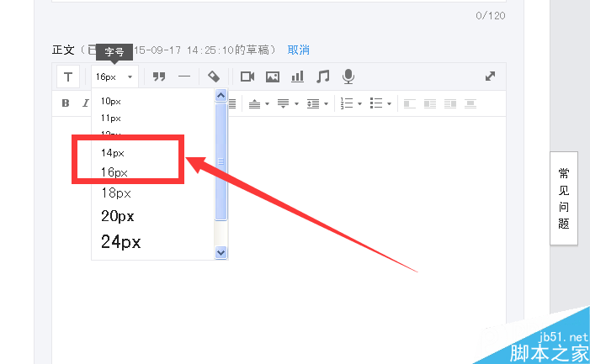Click the T text format icon
The height and width of the screenshot is (364, 590).
click(x=68, y=76)
